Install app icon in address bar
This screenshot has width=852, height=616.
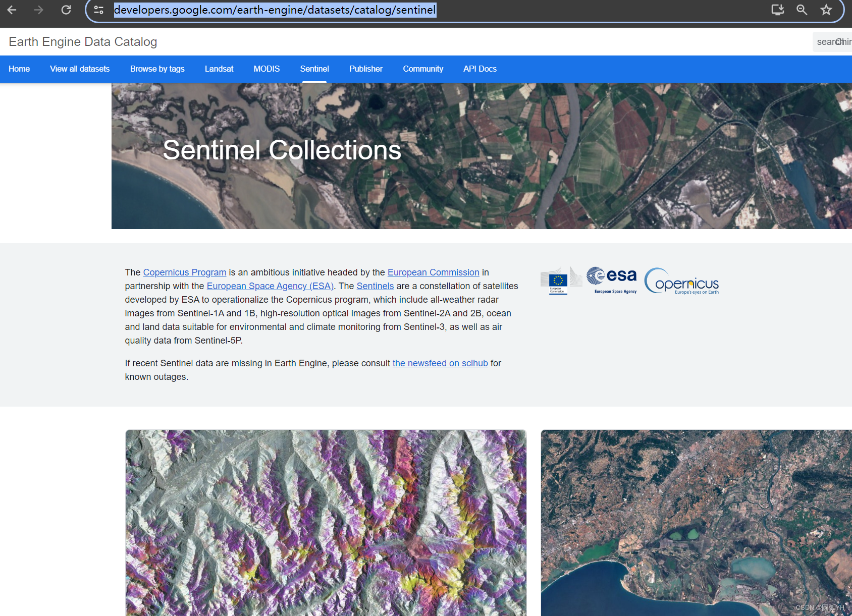(x=778, y=10)
